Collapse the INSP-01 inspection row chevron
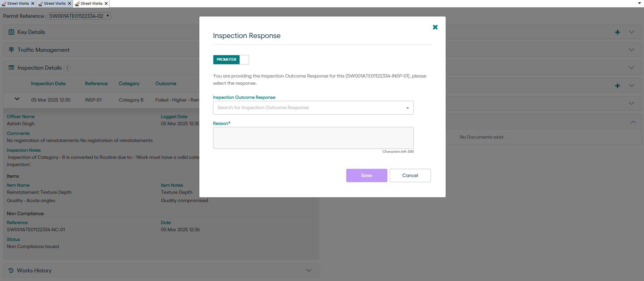This screenshot has height=281, width=644. (17, 99)
